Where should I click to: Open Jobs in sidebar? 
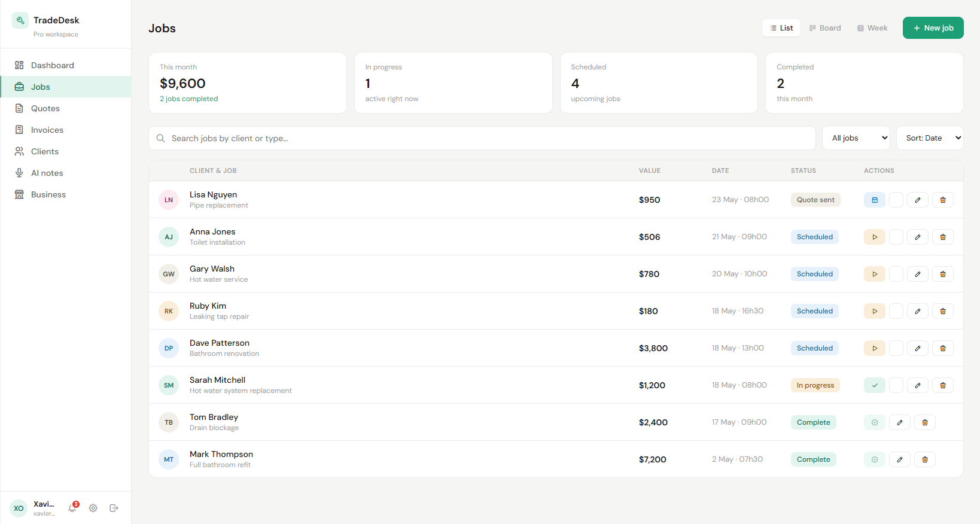(x=66, y=87)
